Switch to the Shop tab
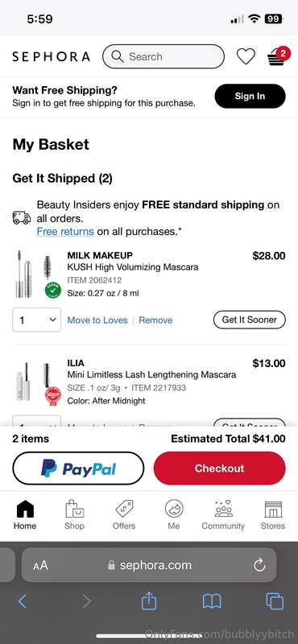 [x=74, y=514]
